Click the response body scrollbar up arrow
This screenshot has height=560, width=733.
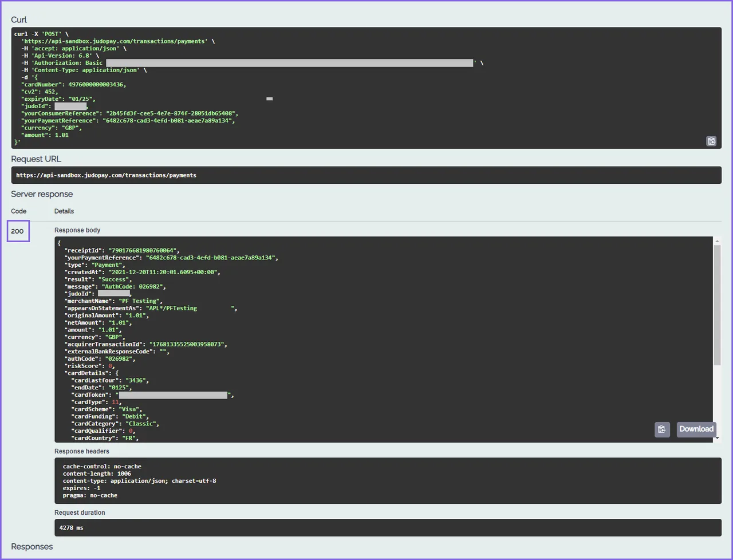pyautogui.click(x=717, y=241)
